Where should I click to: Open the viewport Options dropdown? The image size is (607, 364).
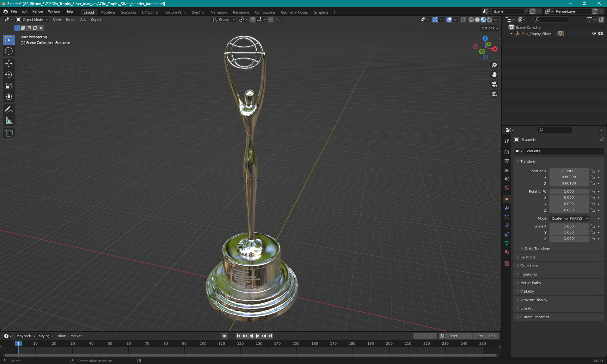pos(490,28)
